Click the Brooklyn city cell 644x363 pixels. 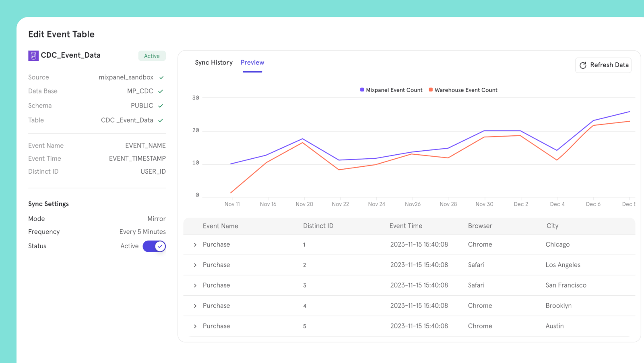pos(559,306)
